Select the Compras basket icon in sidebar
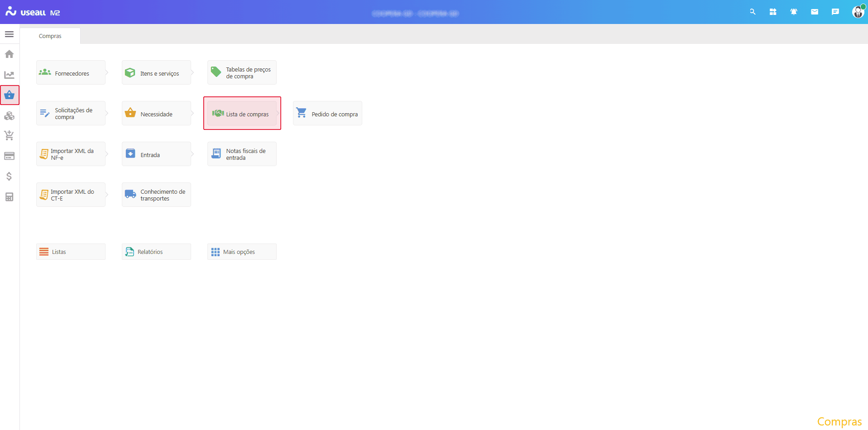Screen dimensions: 868x430 point(10,95)
